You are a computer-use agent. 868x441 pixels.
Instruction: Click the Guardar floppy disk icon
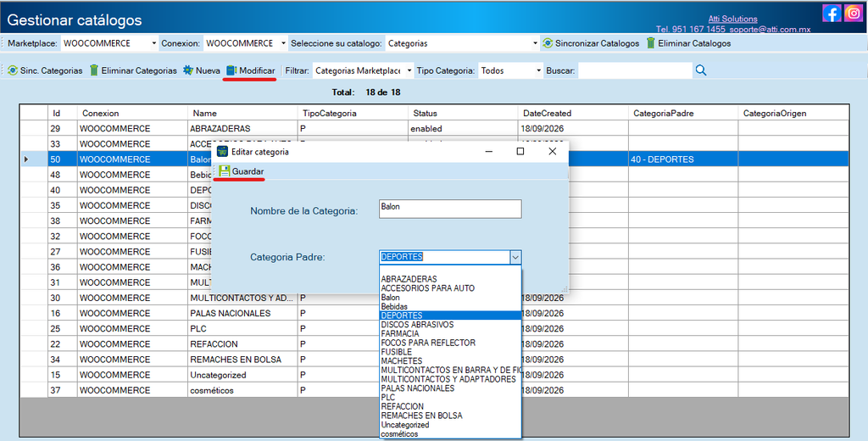224,171
